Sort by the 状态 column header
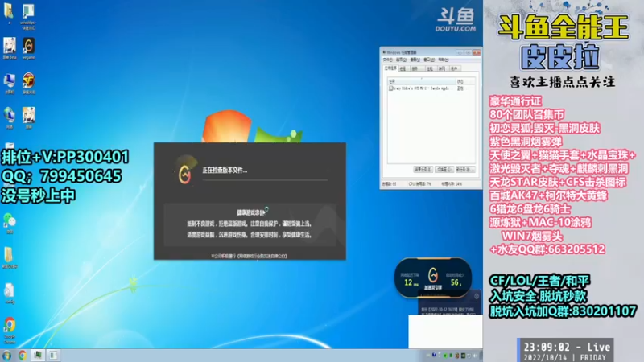 coord(465,82)
